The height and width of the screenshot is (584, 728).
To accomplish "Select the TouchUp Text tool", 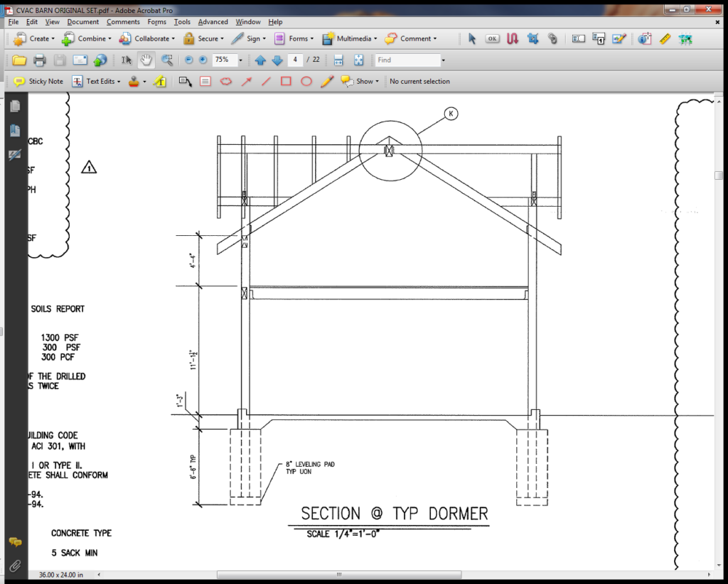I will pyautogui.click(x=579, y=39).
